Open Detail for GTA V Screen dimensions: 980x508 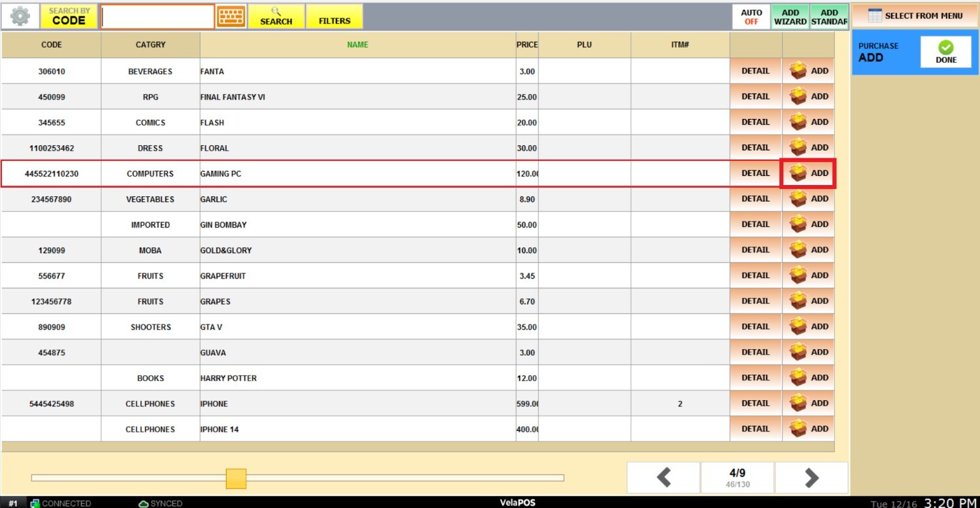[755, 327]
